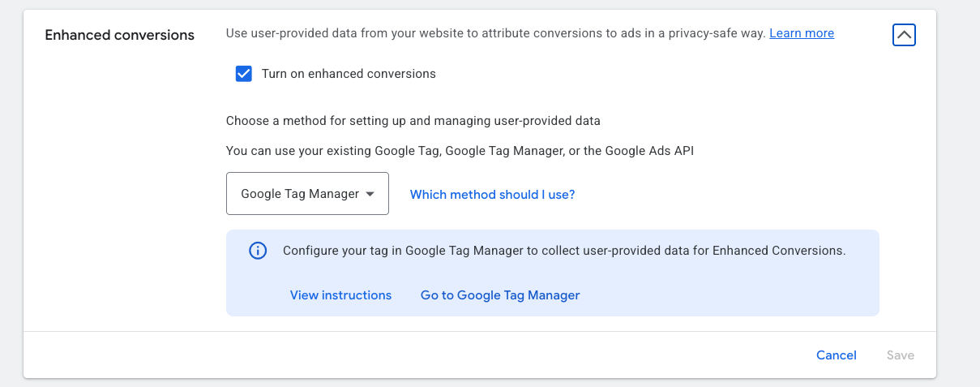
Task: Open the Learn more link
Action: pyautogui.click(x=802, y=33)
